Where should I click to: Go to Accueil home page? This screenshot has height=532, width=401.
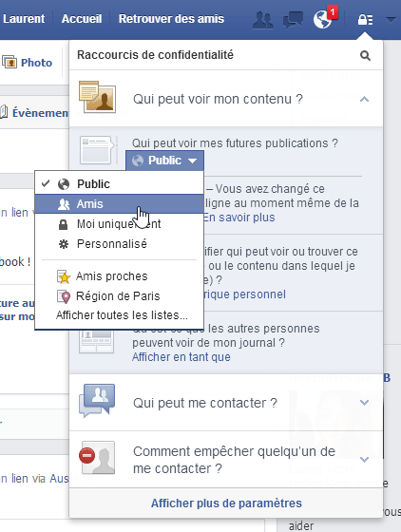click(82, 19)
